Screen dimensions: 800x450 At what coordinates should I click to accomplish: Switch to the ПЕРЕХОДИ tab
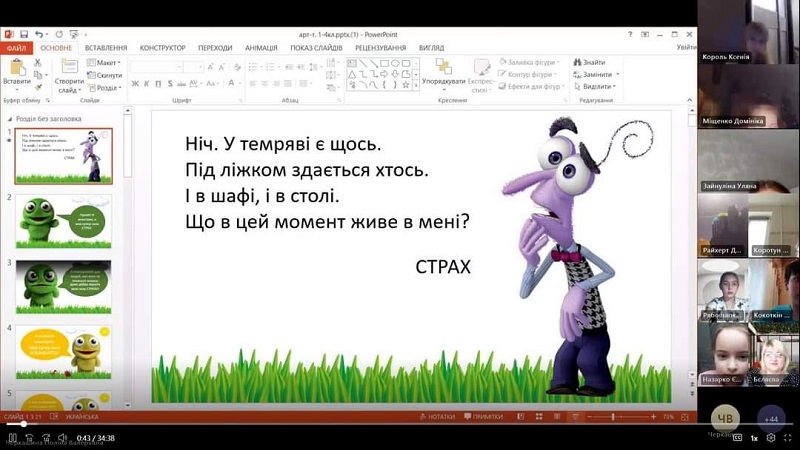coord(215,48)
